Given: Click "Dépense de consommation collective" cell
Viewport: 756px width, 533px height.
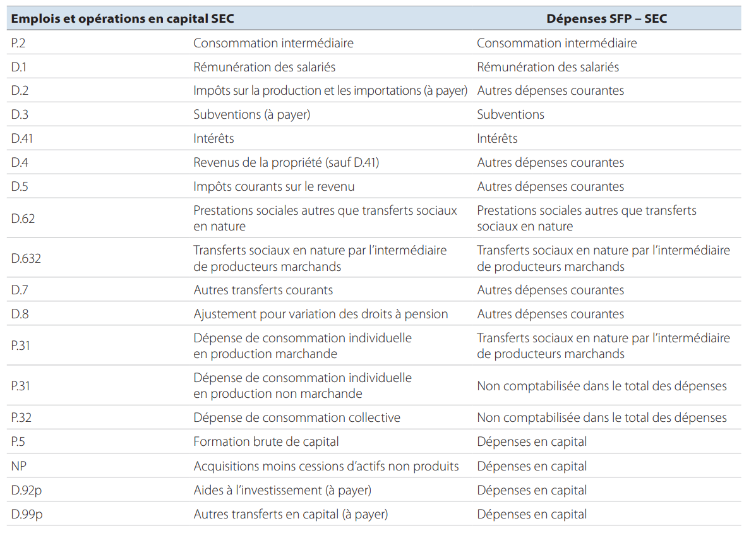Looking at the screenshot, I should click(x=296, y=418).
